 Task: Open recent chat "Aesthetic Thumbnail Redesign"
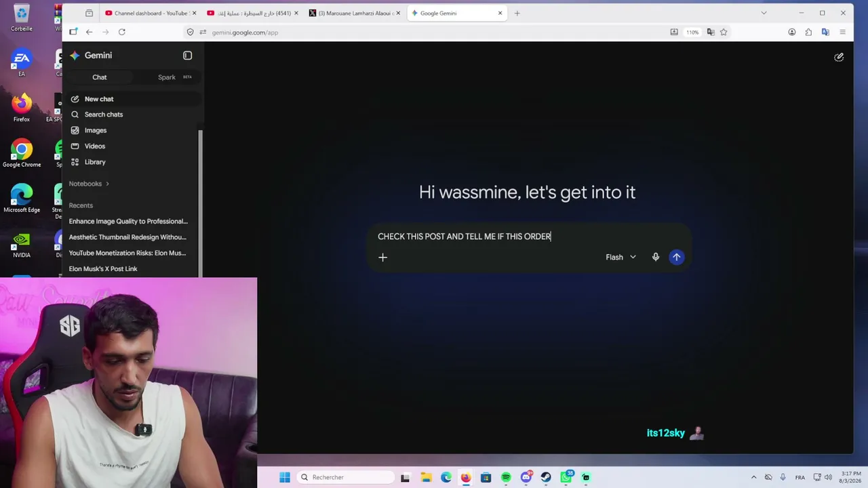pos(127,237)
